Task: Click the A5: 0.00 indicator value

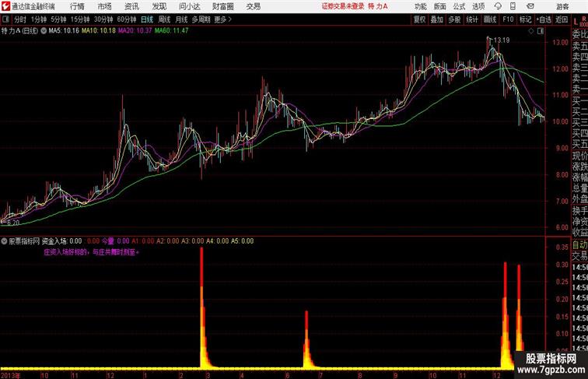Action: 242,241
